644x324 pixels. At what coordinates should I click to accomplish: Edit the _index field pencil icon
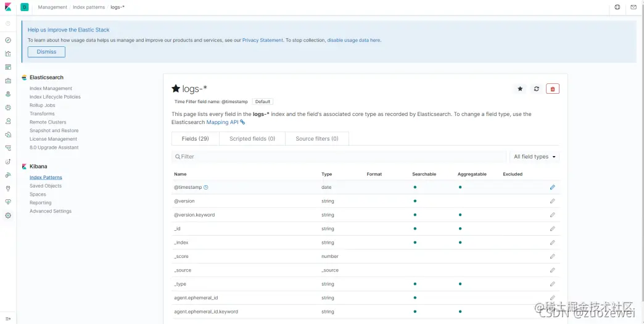point(553,243)
